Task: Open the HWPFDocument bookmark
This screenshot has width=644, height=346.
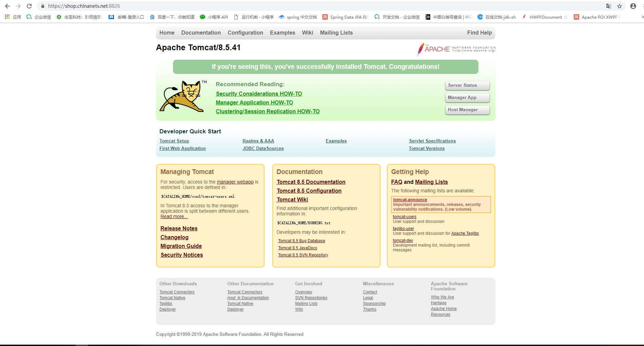Action: pos(545,17)
